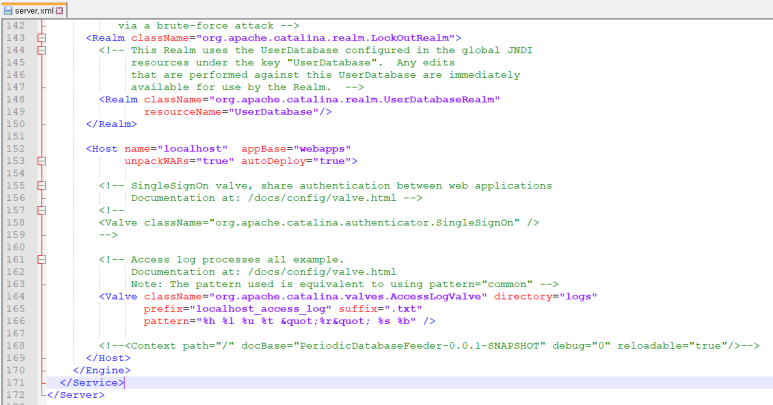Click "Access log processes all example." comment
Viewport: 773px width, 405px height.
pos(237,260)
